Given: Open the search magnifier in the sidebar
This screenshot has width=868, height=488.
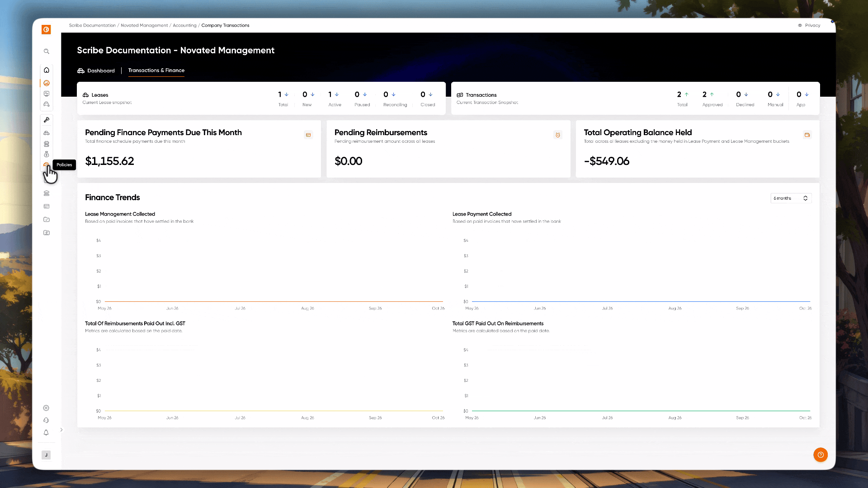Looking at the screenshot, I should [46, 52].
